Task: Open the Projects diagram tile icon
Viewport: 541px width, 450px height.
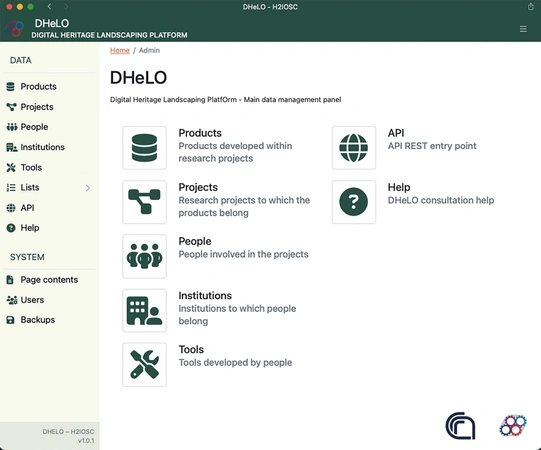Action: click(x=144, y=202)
